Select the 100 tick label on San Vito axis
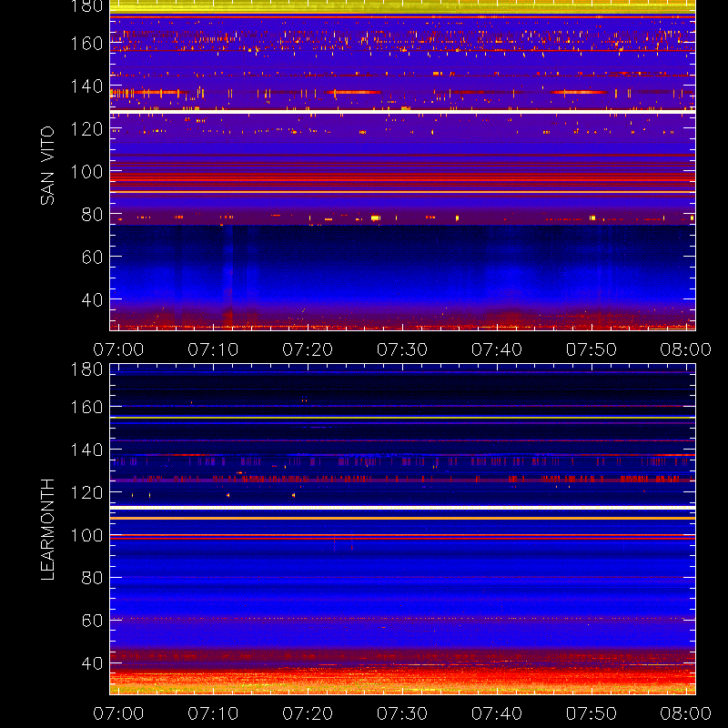This screenshot has width=728, height=728. [x=86, y=172]
